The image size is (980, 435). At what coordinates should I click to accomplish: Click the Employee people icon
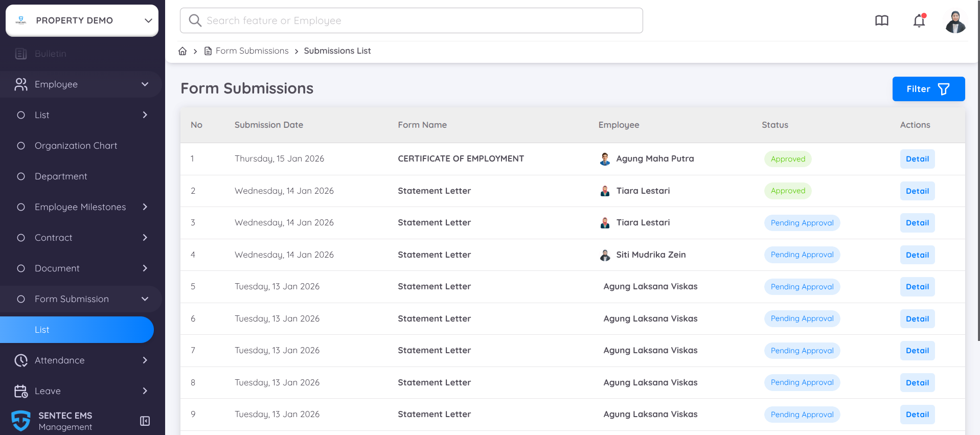(21, 84)
